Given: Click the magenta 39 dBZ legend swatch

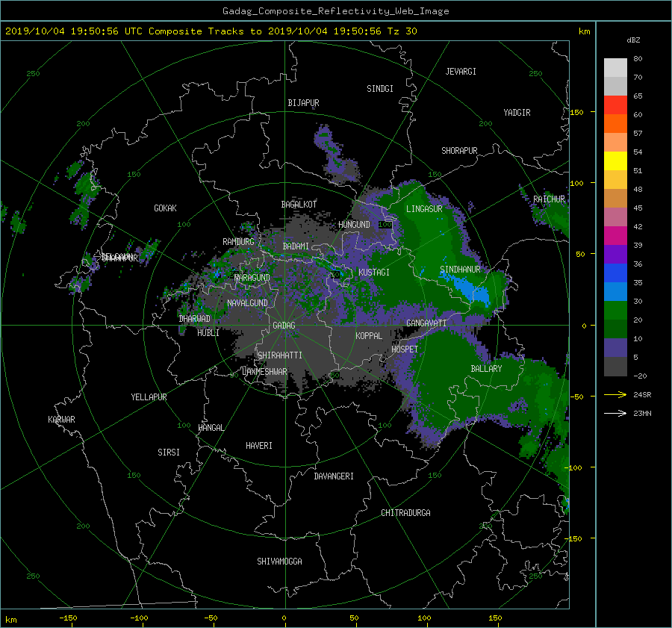Looking at the screenshot, I should coord(615,235).
